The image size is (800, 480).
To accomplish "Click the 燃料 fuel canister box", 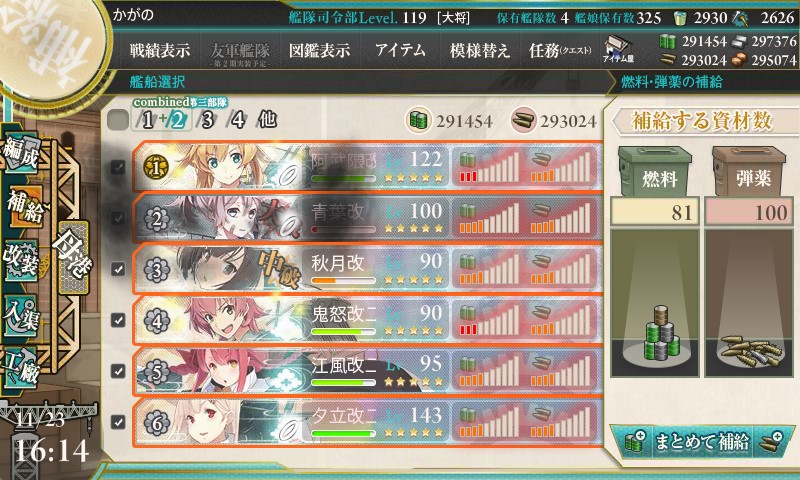I will point(655,172).
